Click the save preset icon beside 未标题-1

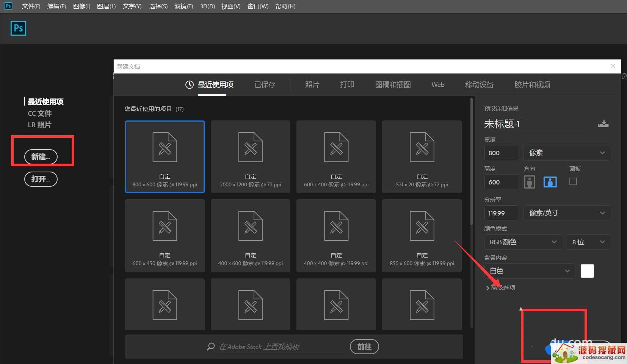coord(603,124)
